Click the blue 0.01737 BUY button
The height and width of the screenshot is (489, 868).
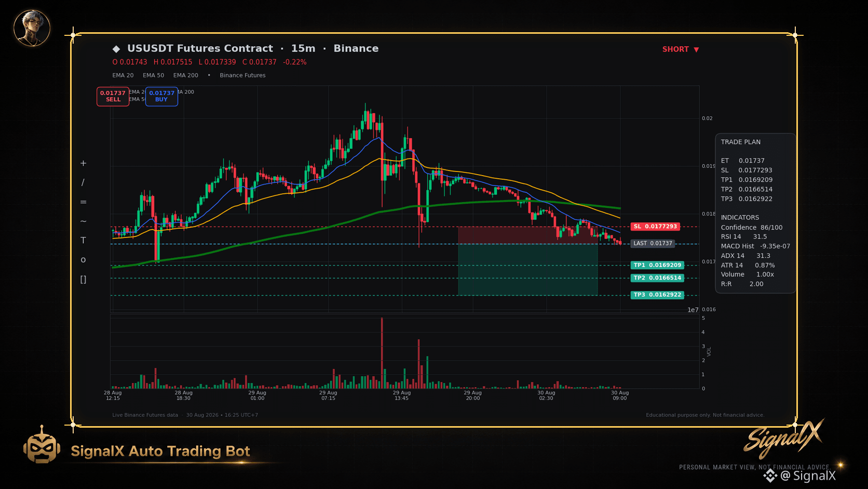tap(161, 96)
